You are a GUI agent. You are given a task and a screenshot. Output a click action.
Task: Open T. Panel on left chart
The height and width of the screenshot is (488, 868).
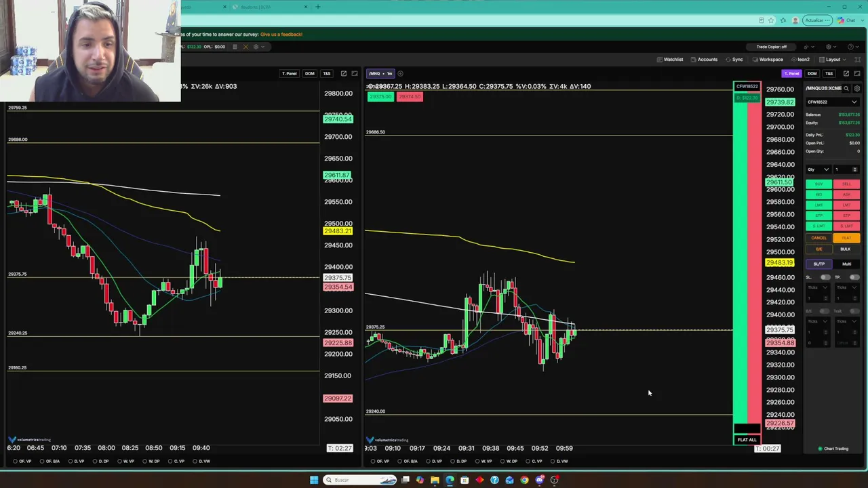click(x=290, y=73)
